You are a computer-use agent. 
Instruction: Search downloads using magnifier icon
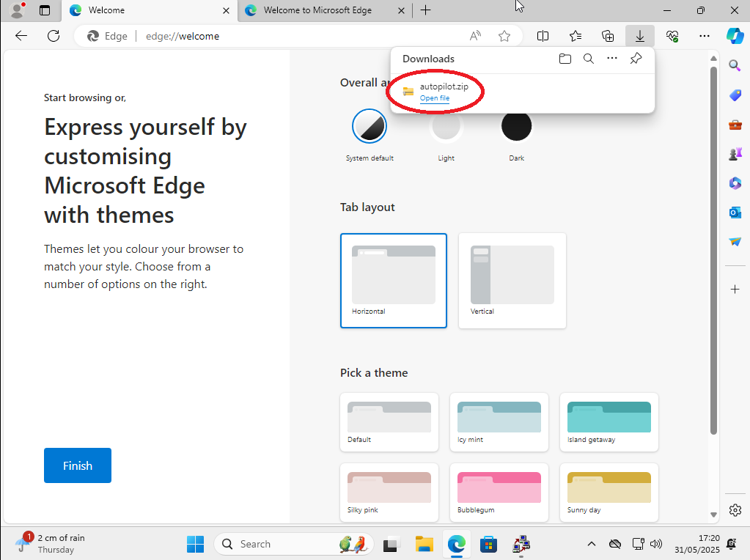pos(588,59)
